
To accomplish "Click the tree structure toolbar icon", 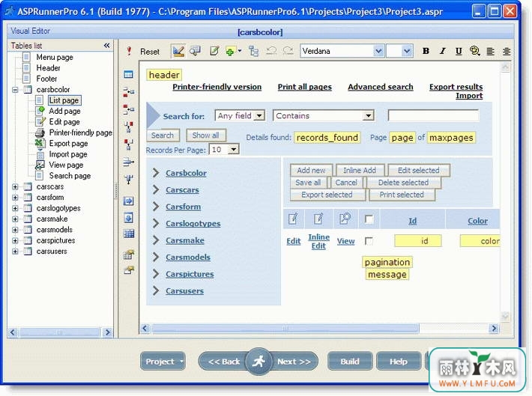I will click(x=253, y=51).
